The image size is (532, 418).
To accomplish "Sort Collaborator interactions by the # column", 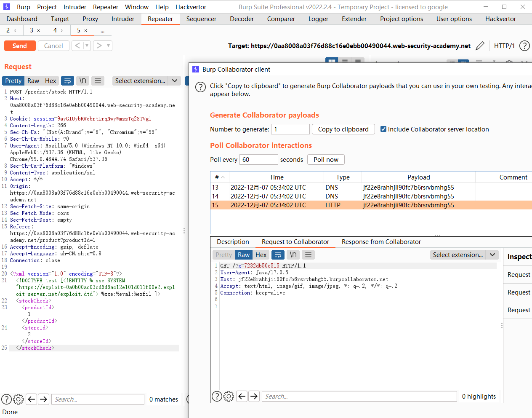I will 219,177.
